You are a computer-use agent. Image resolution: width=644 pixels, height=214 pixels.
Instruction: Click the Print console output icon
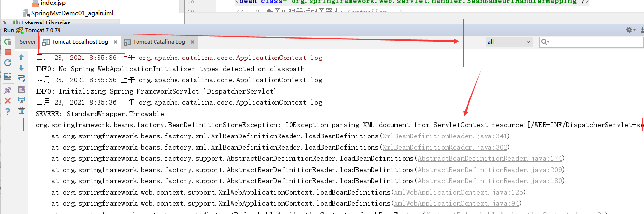[21, 100]
